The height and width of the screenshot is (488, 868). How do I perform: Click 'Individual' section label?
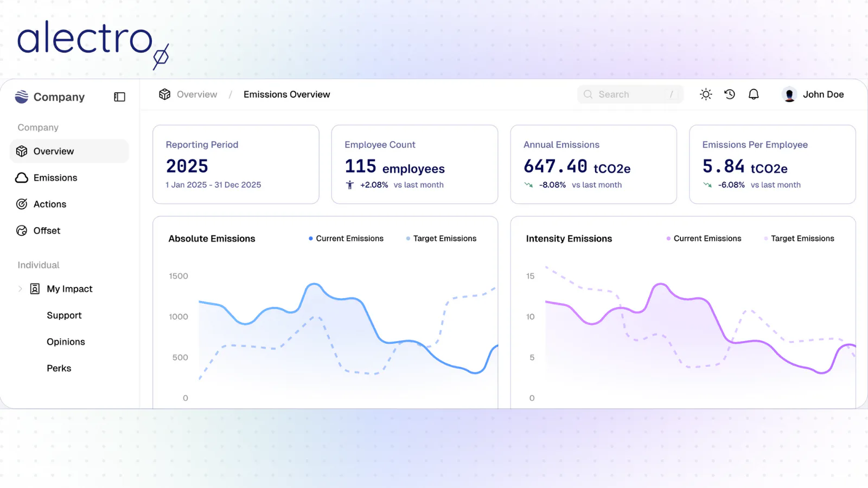click(39, 265)
